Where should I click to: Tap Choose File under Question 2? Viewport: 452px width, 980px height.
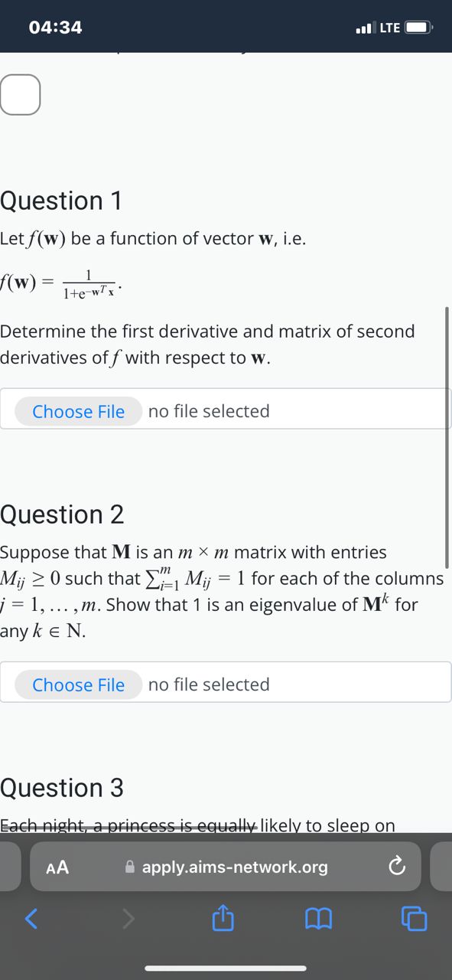[78, 684]
